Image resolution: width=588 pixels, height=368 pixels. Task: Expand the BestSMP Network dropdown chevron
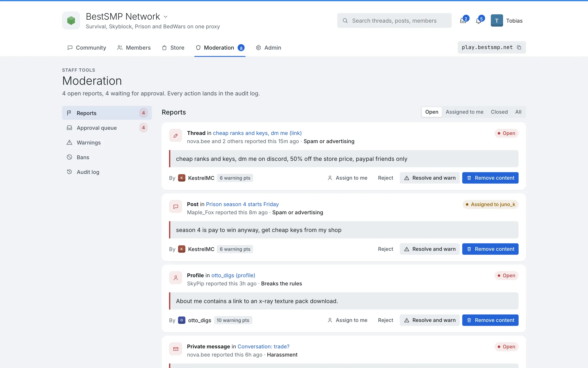click(x=166, y=17)
